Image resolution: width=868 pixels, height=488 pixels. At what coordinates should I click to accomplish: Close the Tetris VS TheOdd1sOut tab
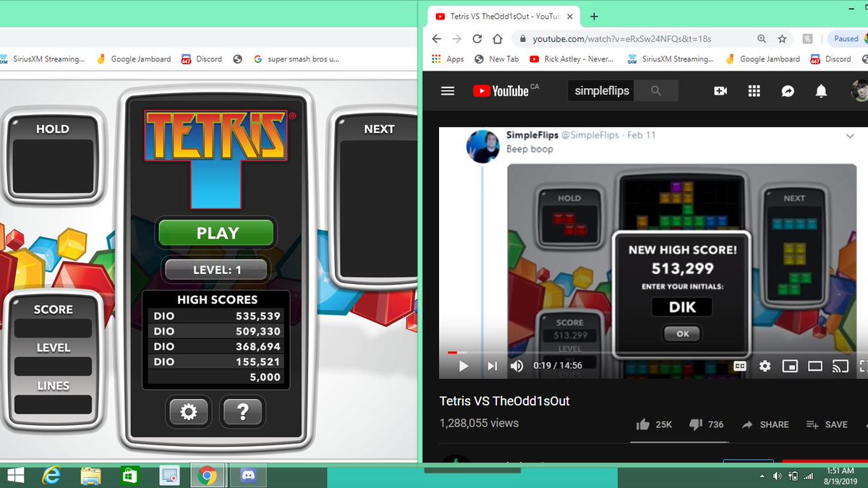[x=570, y=17]
